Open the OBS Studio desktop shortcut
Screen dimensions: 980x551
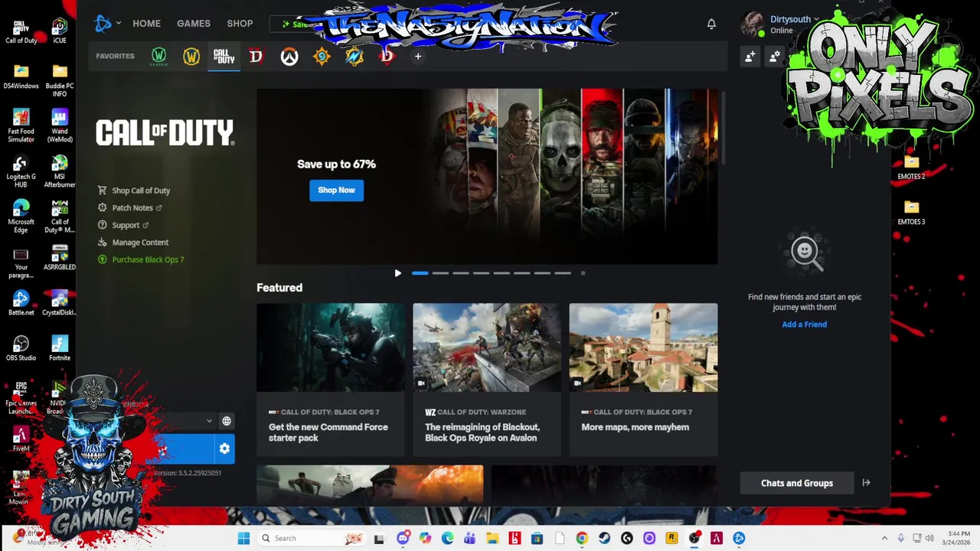[x=21, y=348]
